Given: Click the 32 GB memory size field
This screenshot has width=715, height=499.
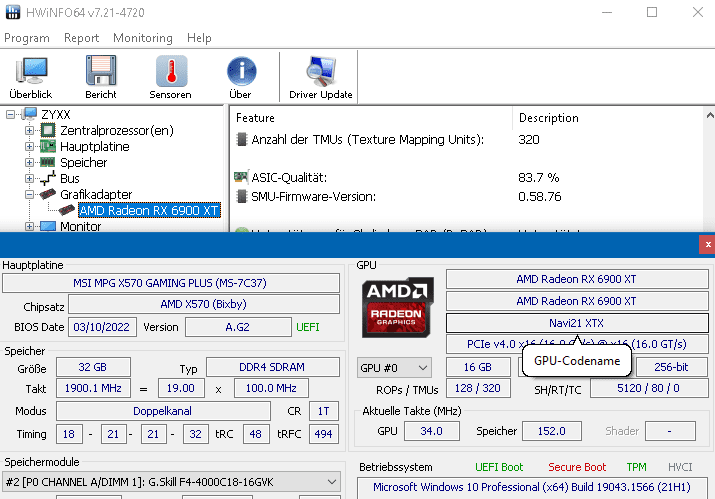Looking at the screenshot, I should click(93, 367).
